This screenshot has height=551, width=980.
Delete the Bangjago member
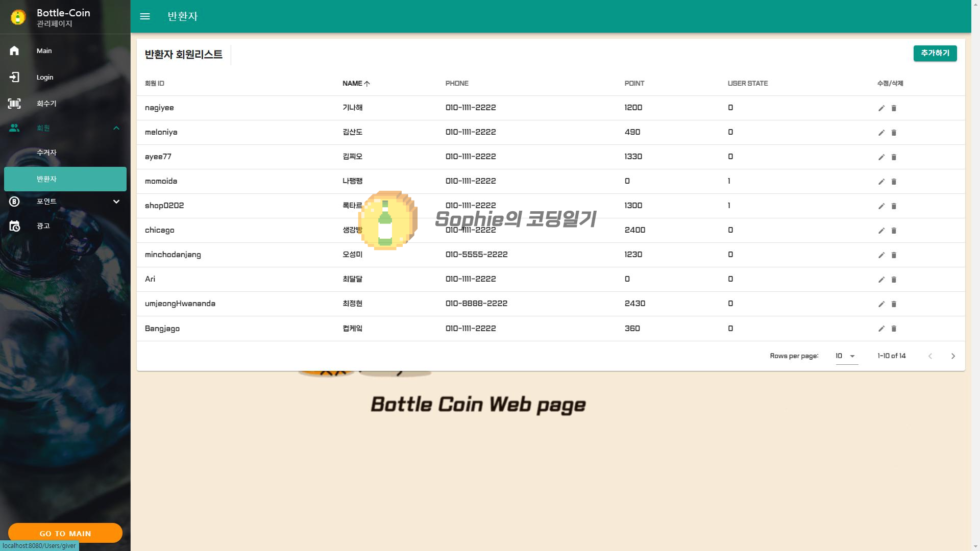(x=894, y=329)
